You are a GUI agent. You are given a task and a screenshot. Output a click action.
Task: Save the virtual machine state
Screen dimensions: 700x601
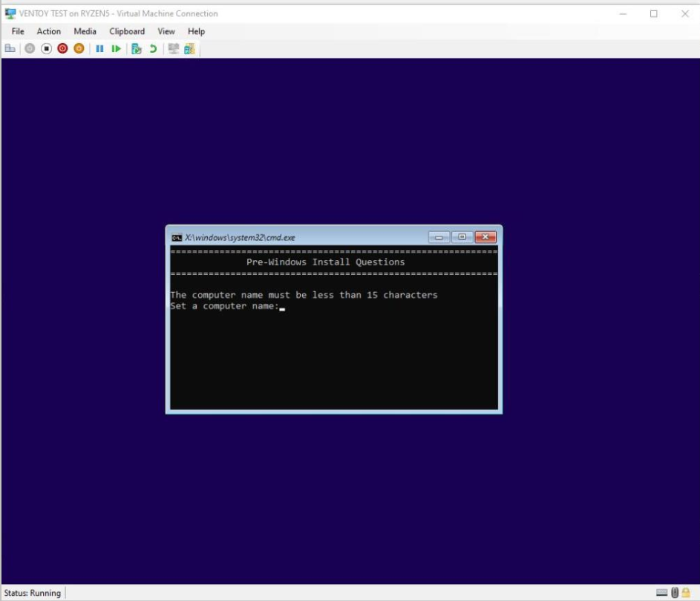(x=78, y=48)
